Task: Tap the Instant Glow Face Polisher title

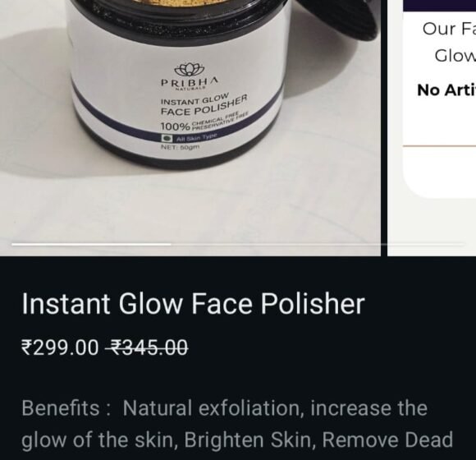Action: 193,304
